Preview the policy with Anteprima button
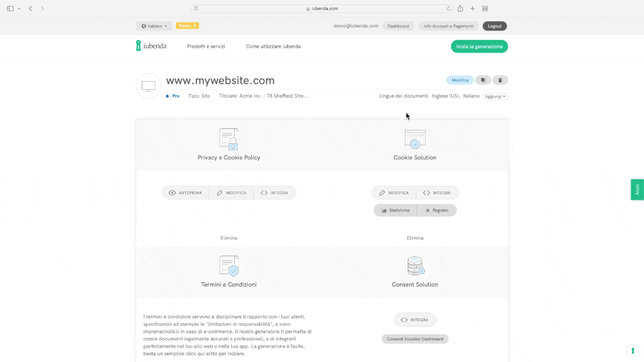The image size is (644, 362). (185, 193)
